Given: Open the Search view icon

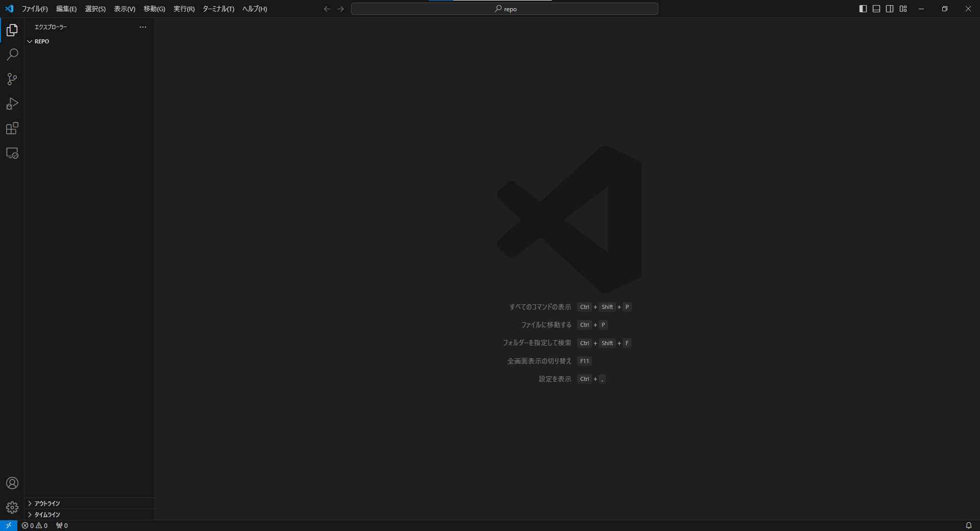Looking at the screenshot, I should [12, 55].
